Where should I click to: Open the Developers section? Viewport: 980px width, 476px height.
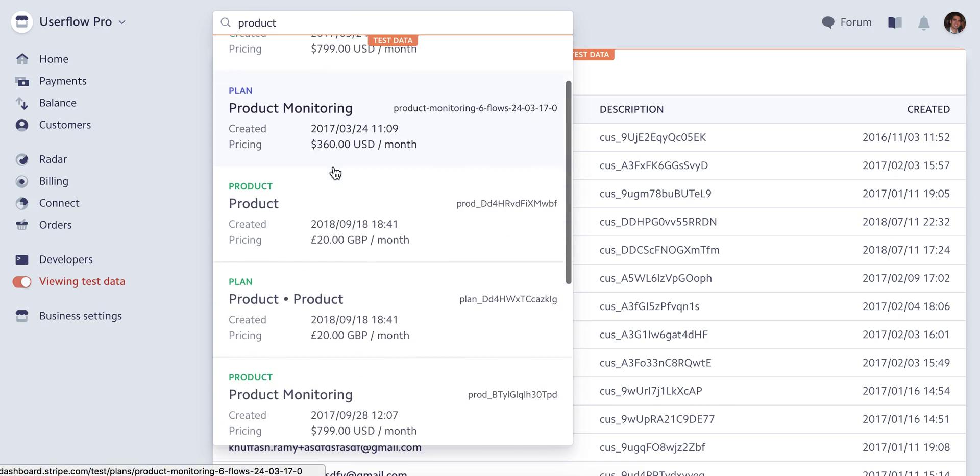coord(66,259)
